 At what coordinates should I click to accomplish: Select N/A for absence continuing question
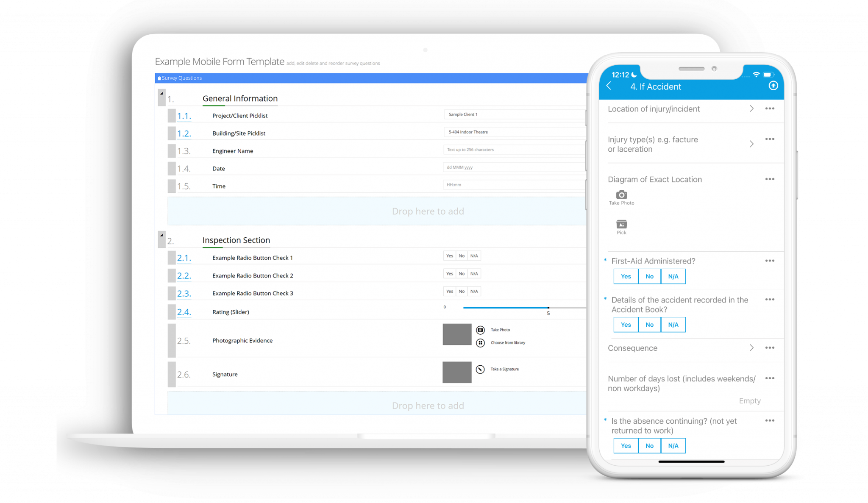coord(673,446)
